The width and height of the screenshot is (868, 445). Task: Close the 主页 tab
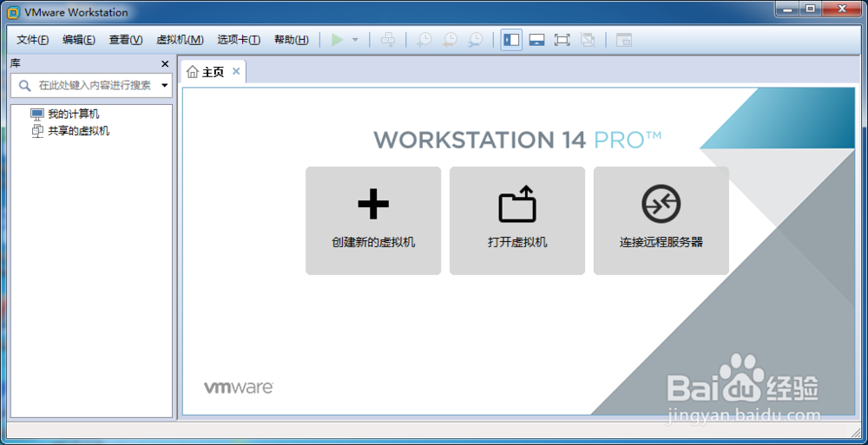pyautogui.click(x=236, y=71)
